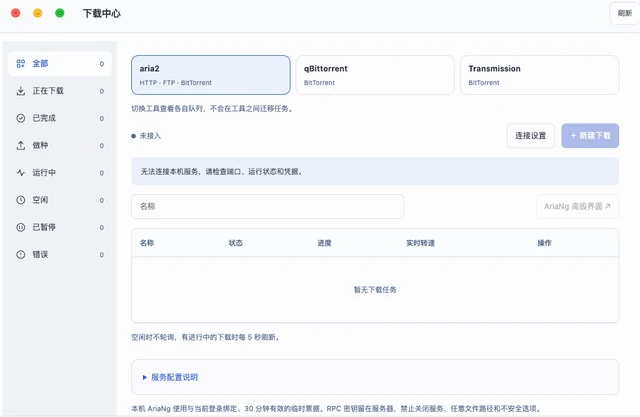Click the 下载中心 window title
Screen dimensions: 640x417
[102, 13]
